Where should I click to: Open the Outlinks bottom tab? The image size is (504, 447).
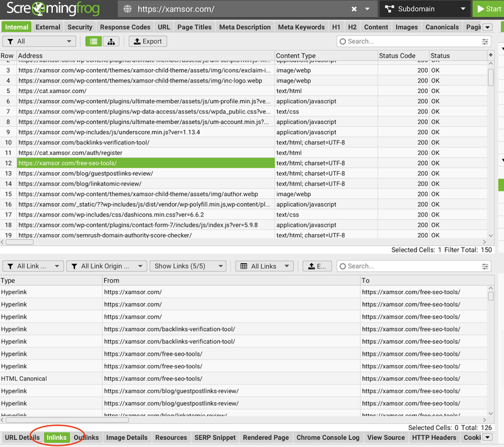tap(86, 438)
